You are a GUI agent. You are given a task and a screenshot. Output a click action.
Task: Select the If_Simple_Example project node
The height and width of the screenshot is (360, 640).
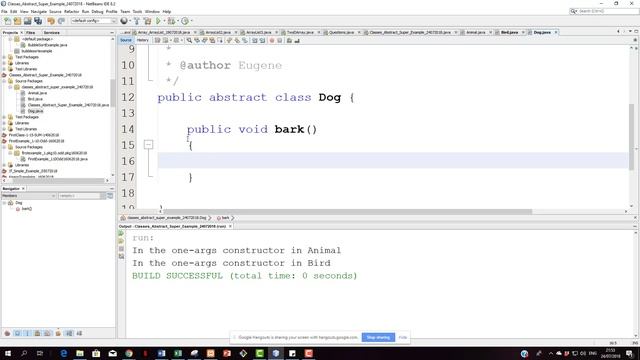(33, 171)
